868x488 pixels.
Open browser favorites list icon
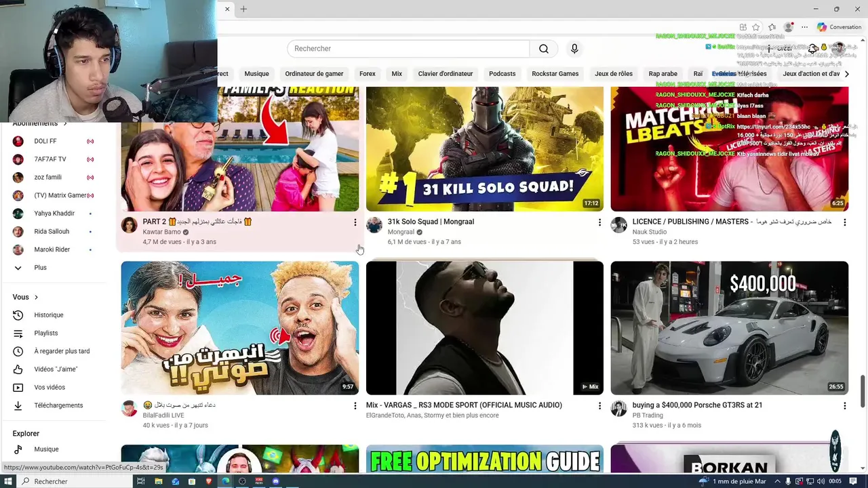click(x=772, y=27)
